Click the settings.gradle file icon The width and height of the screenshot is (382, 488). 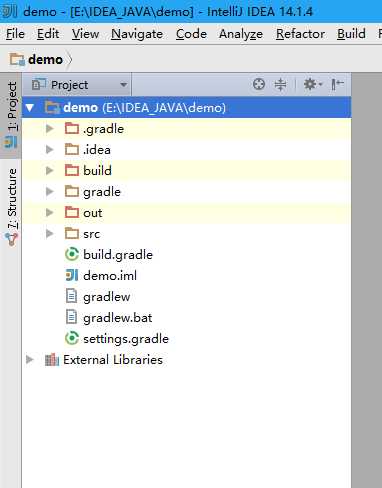pos(72,338)
